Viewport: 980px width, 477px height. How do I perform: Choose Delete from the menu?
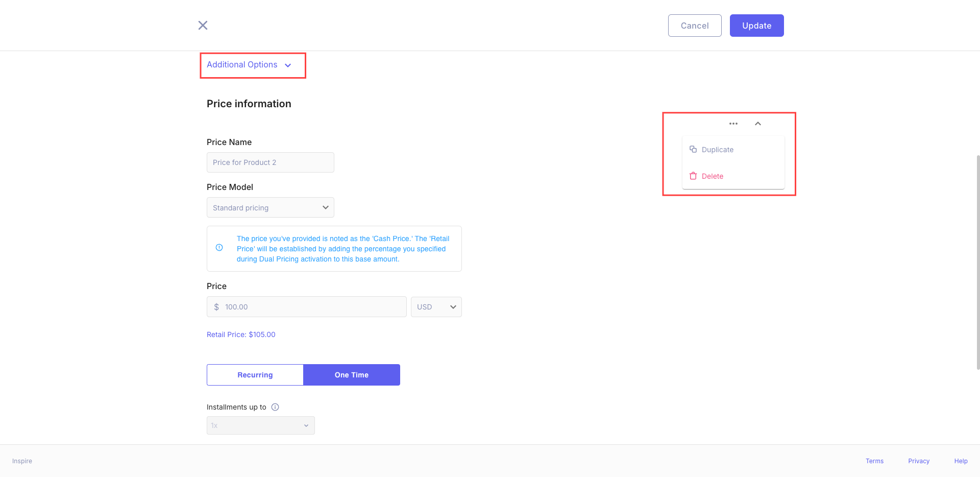pyautogui.click(x=733, y=176)
